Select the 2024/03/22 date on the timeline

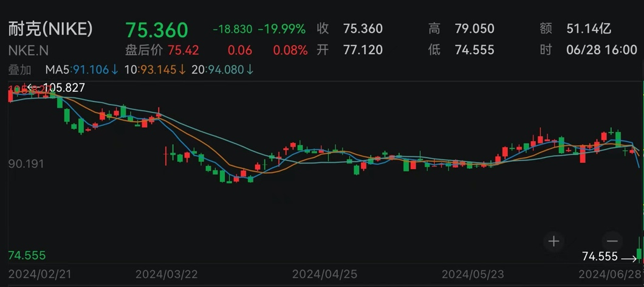coord(166,274)
